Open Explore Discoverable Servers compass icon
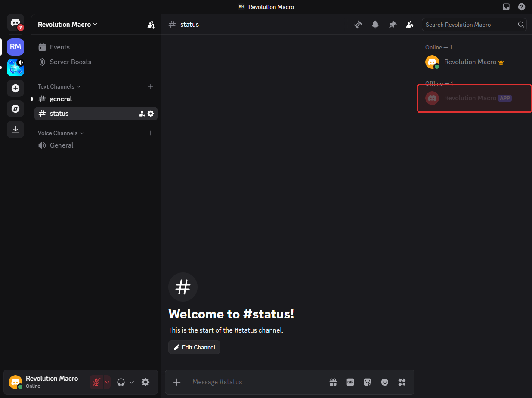The image size is (532, 398). coord(15,109)
